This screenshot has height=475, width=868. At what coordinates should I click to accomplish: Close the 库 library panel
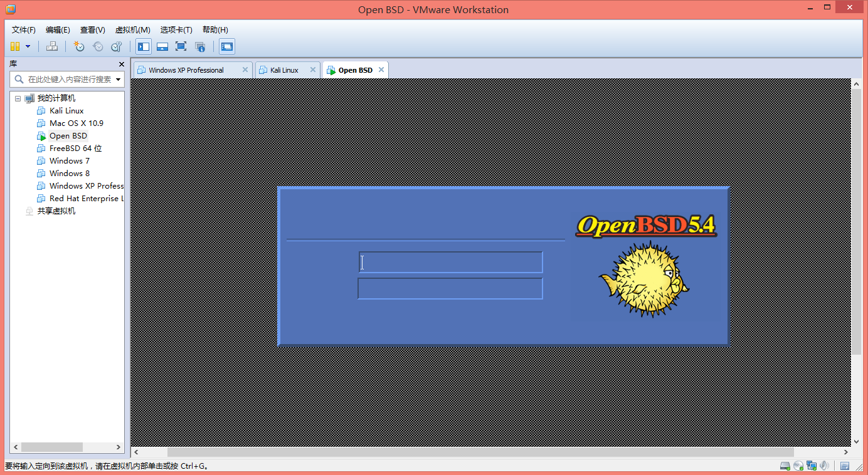(122, 64)
